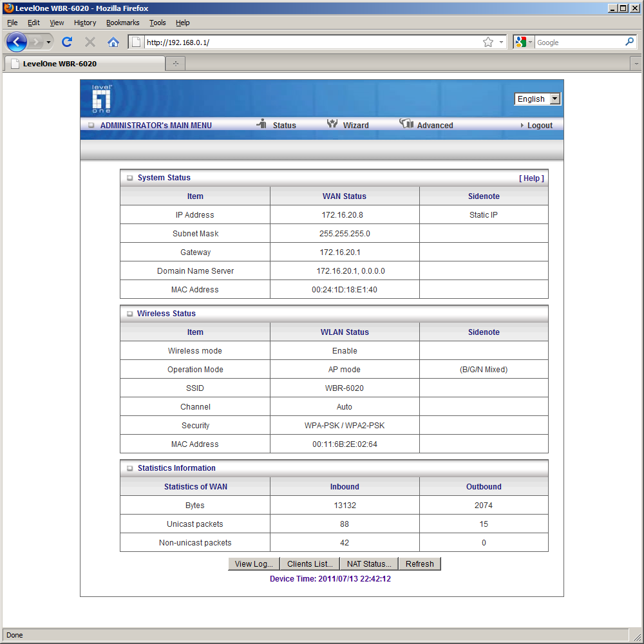
Task: Click the (B/G/N Mixed) sidenote
Action: pos(484,370)
